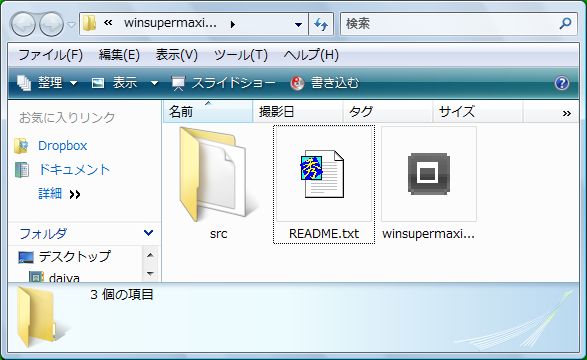
Task: Sort by サイズ column header
Action: point(477,112)
